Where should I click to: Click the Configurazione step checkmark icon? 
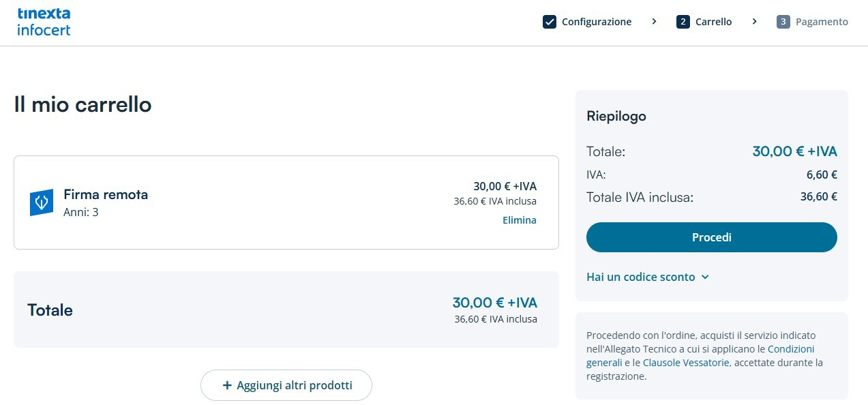(x=550, y=22)
